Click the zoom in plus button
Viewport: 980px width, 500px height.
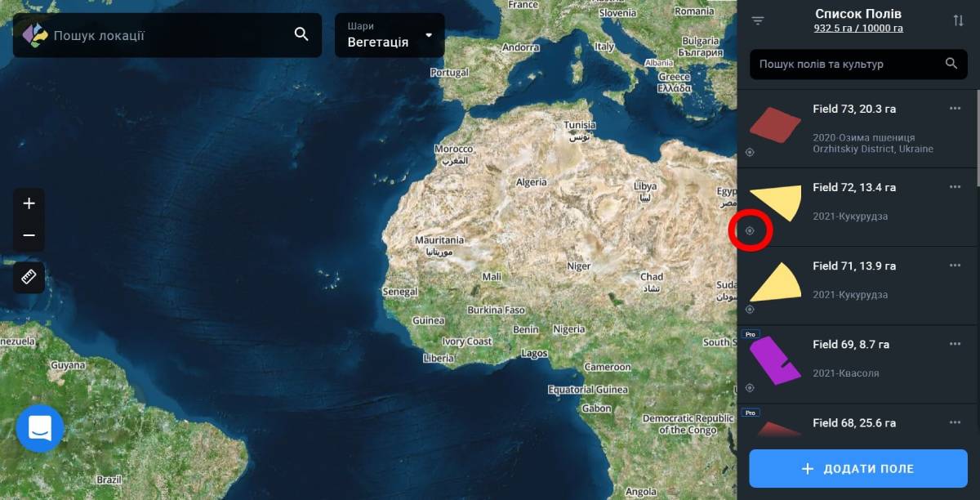29,203
